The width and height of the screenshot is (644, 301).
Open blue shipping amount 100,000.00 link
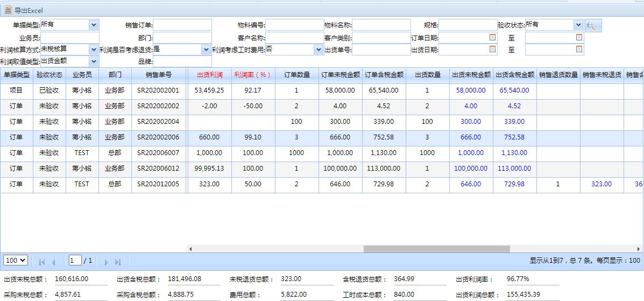coord(471,169)
